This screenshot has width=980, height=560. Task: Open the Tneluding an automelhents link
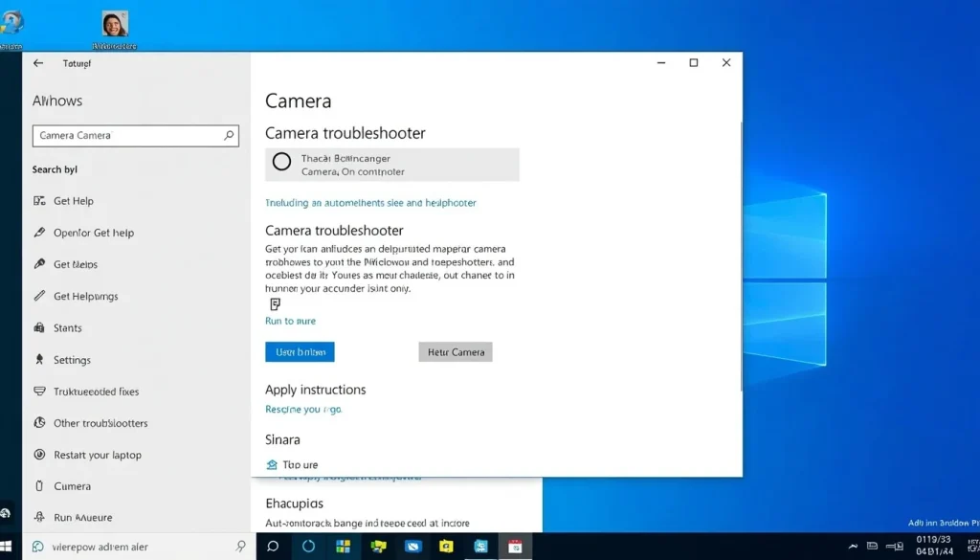[x=370, y=203]
